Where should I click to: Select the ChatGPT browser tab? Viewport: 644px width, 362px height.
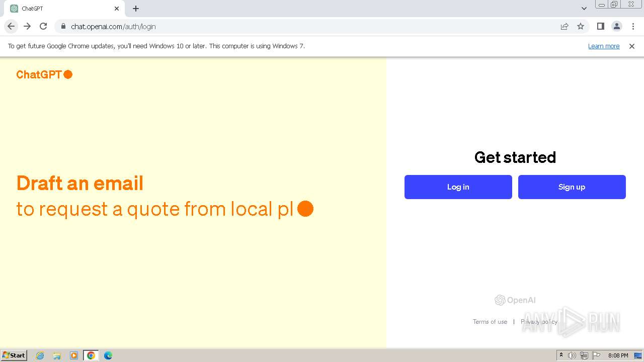pyautogui.click(x=64, y=9)
